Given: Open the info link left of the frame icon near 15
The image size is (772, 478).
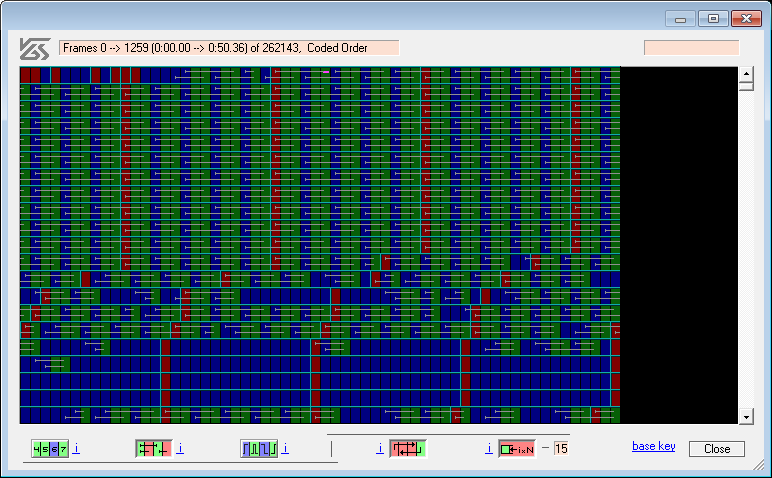Looking at the screenshot, I should (x=489, y=448).
